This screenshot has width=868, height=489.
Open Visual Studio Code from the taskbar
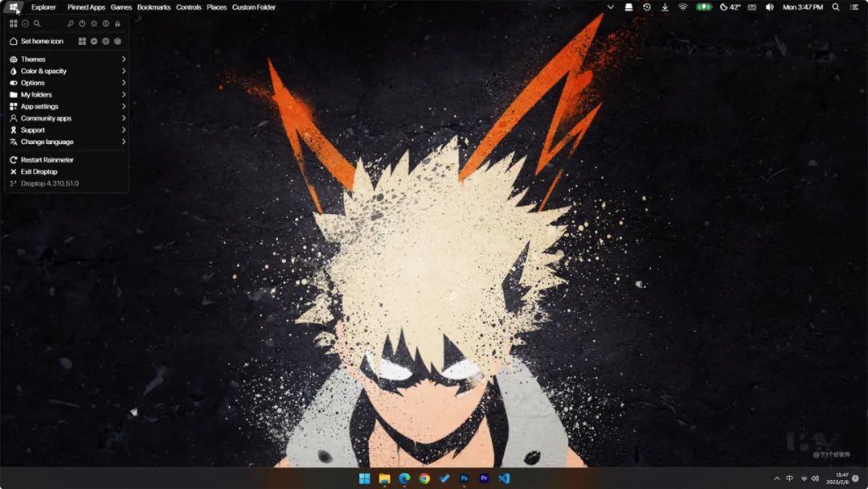504,479
